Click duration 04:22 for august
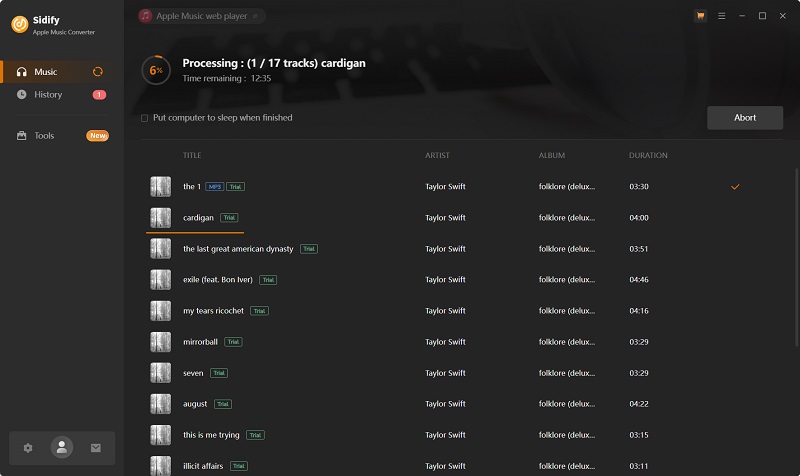800x476 pixels. (x=639, y=404)
